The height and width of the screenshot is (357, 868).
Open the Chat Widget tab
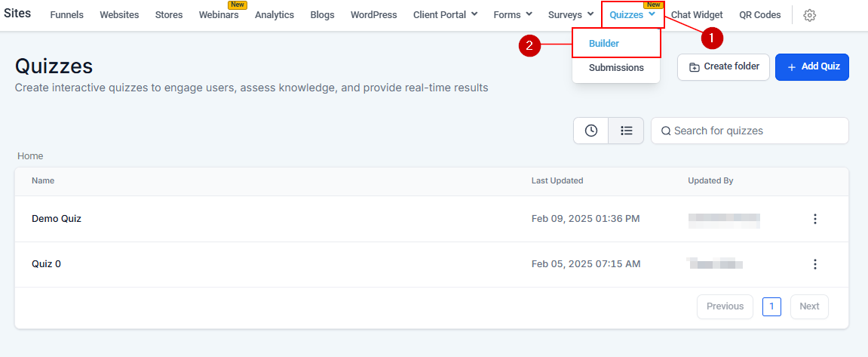click(697, 15)
